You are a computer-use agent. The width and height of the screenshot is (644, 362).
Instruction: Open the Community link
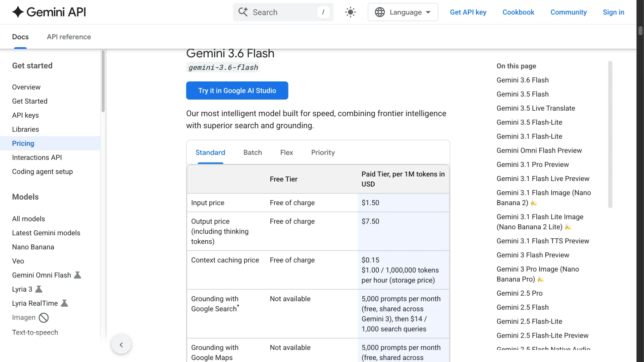pos(569,12)
